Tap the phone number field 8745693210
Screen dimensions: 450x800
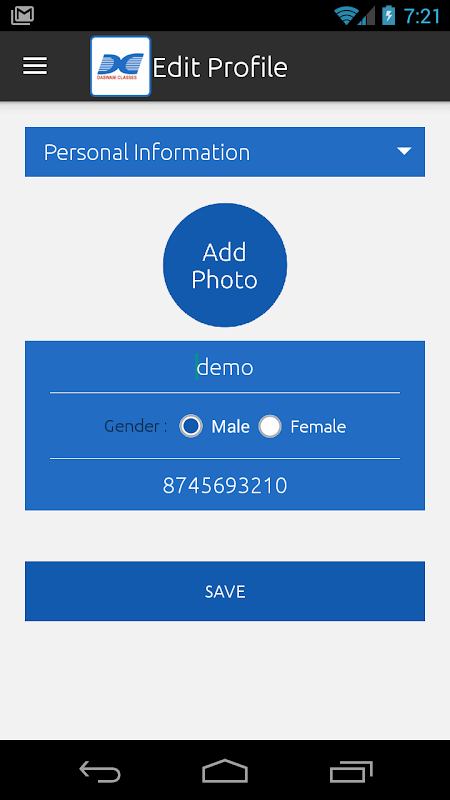225,486
